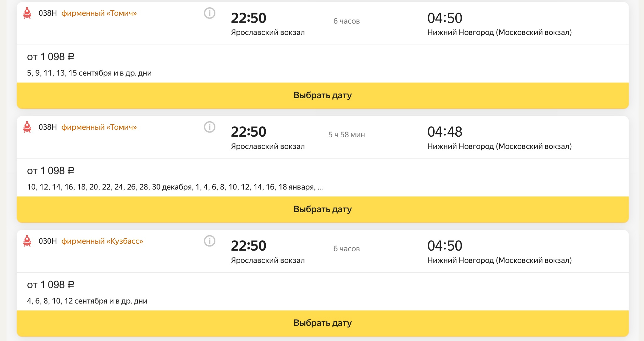Click Ярославский вокзал on the Кузбасс card

point(268,260)
